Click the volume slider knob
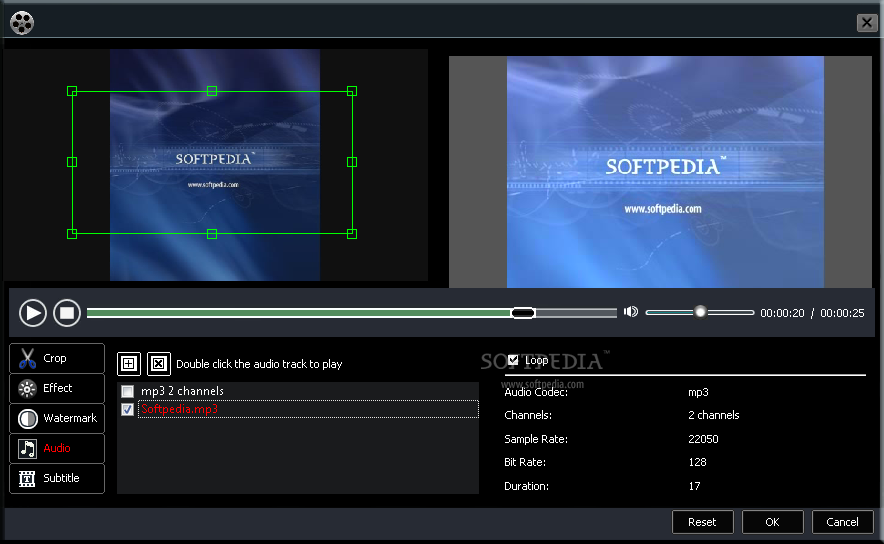 tap(700, 312)
